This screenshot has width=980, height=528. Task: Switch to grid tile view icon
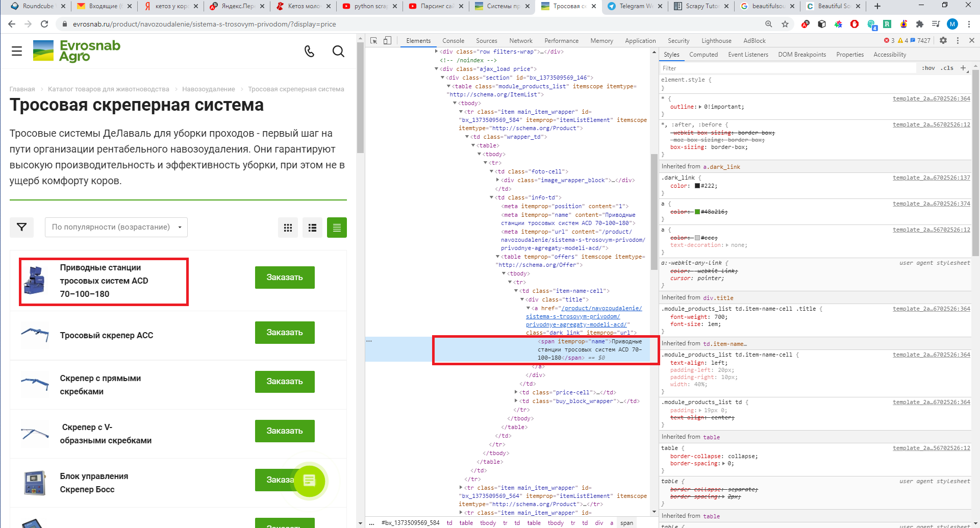288,228
